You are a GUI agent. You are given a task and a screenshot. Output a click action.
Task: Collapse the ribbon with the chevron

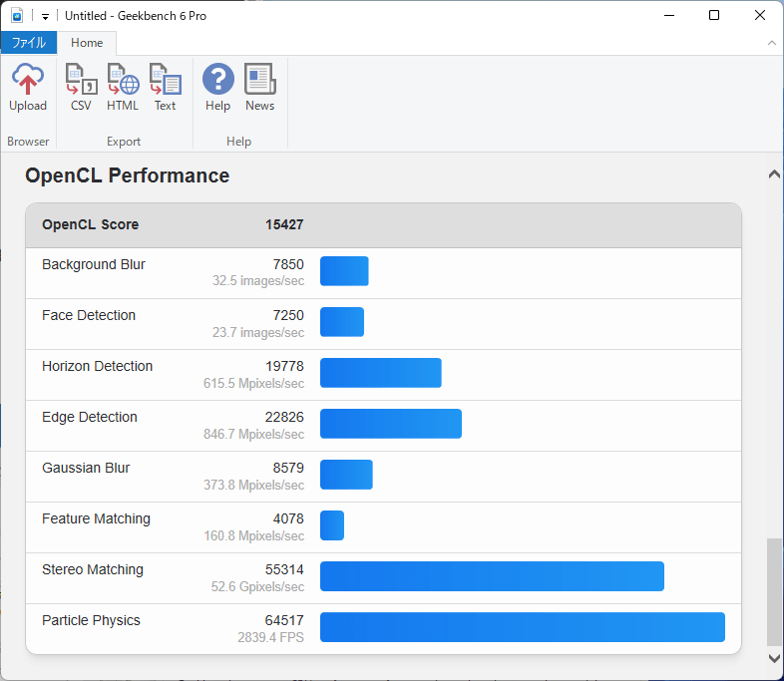[771, 43]
